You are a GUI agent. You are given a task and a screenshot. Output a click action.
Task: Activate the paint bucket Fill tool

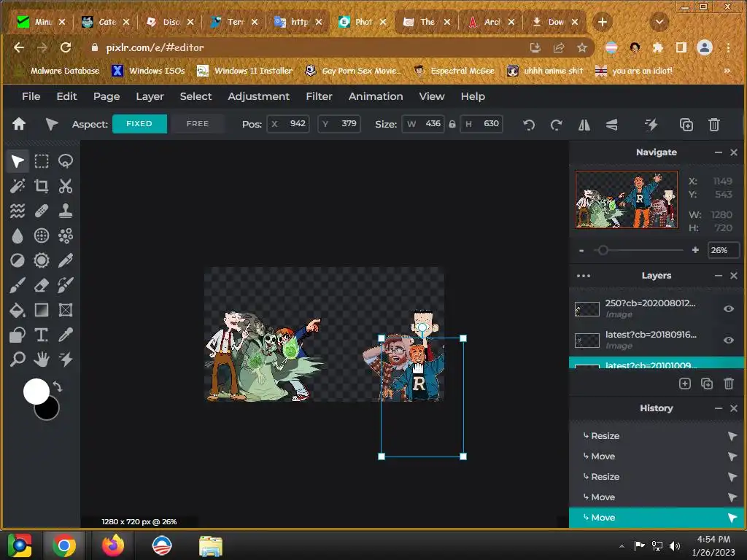18,310
